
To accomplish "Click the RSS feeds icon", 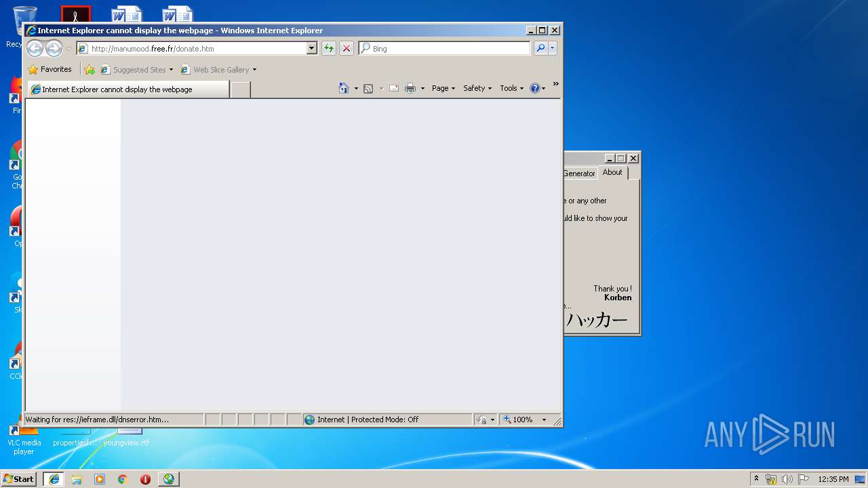I will coord(368,89).
